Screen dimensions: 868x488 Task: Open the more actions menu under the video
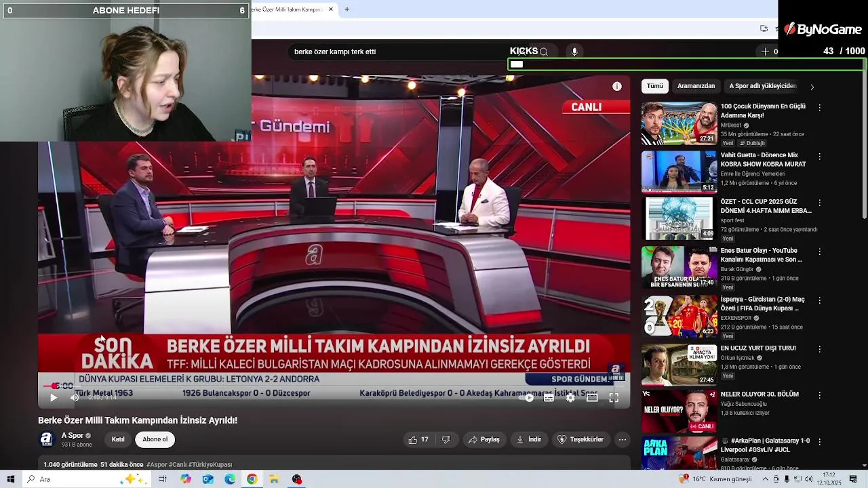point(622,439)
